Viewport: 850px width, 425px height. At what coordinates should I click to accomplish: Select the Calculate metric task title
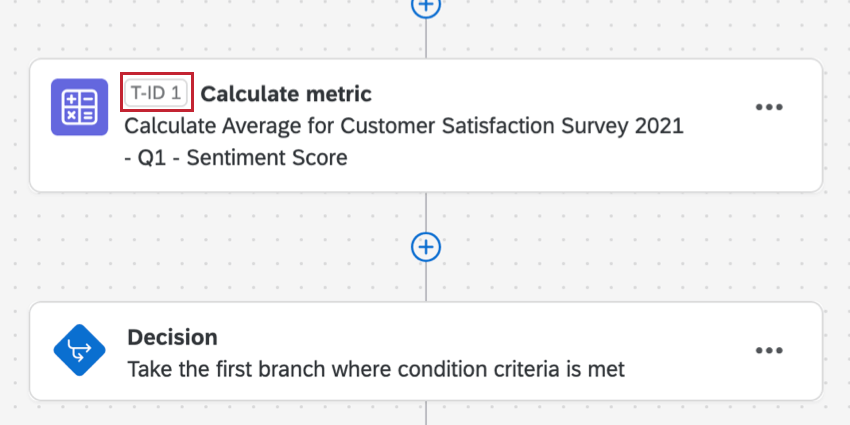[286, 94]
